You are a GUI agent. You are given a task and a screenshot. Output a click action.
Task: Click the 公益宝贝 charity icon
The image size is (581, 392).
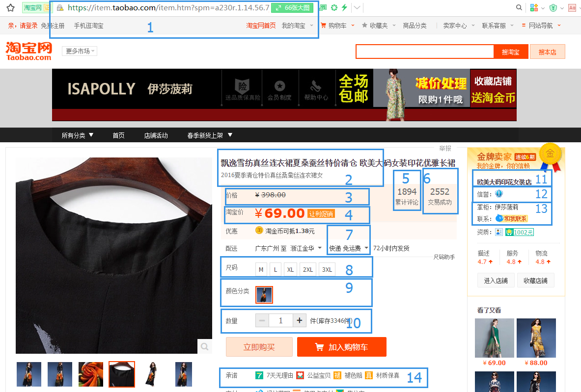(300, 375)
